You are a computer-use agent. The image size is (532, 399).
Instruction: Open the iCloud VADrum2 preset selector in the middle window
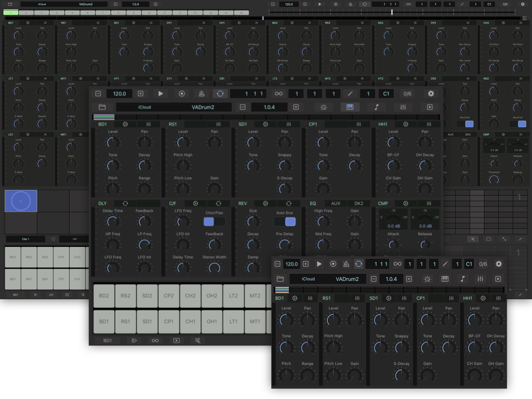pyautogui.click(x=174, y=107)
